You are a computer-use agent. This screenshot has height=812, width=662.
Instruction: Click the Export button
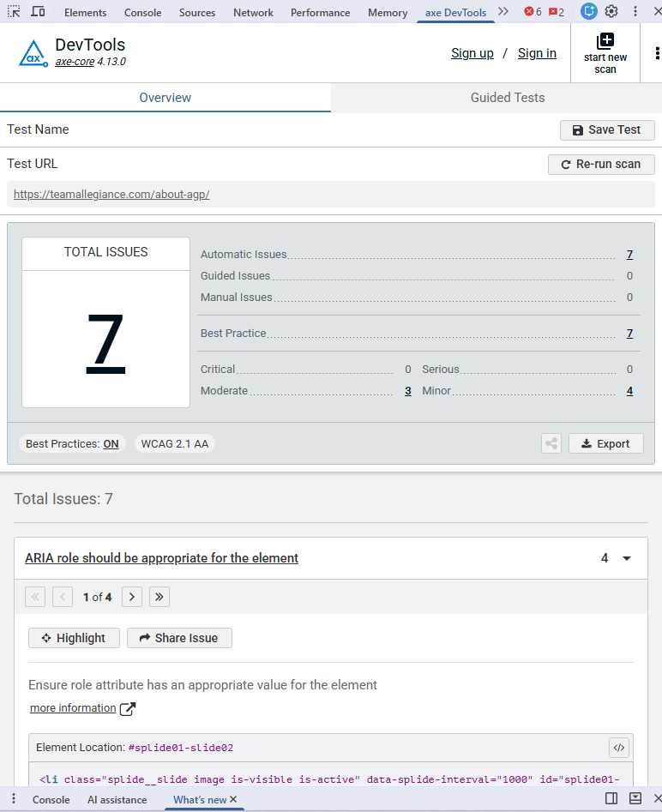606,444
